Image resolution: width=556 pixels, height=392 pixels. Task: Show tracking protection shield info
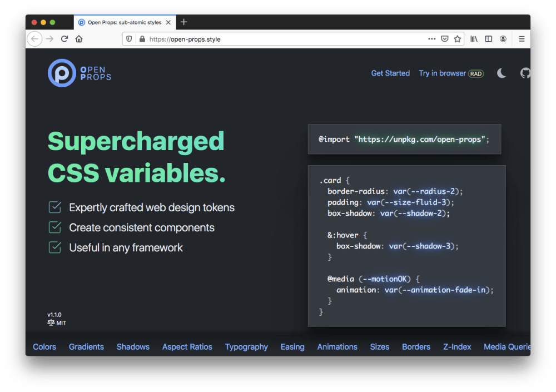pos(129,39)
